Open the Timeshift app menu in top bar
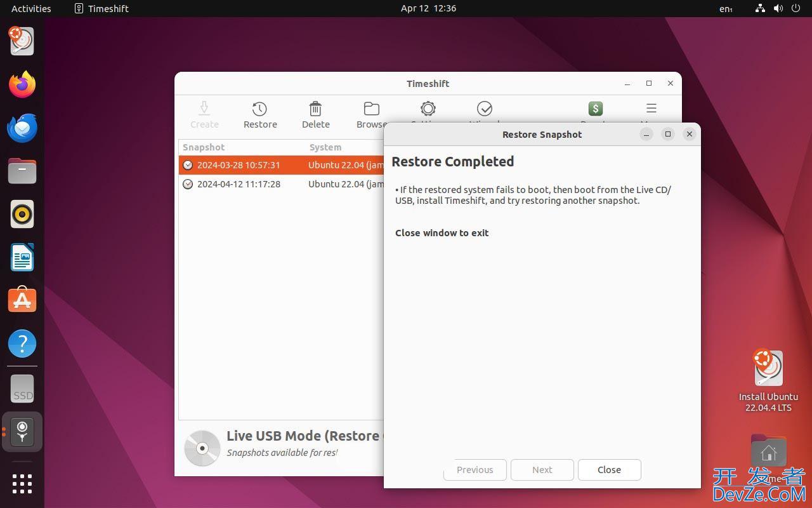 [x=101, y=8]
